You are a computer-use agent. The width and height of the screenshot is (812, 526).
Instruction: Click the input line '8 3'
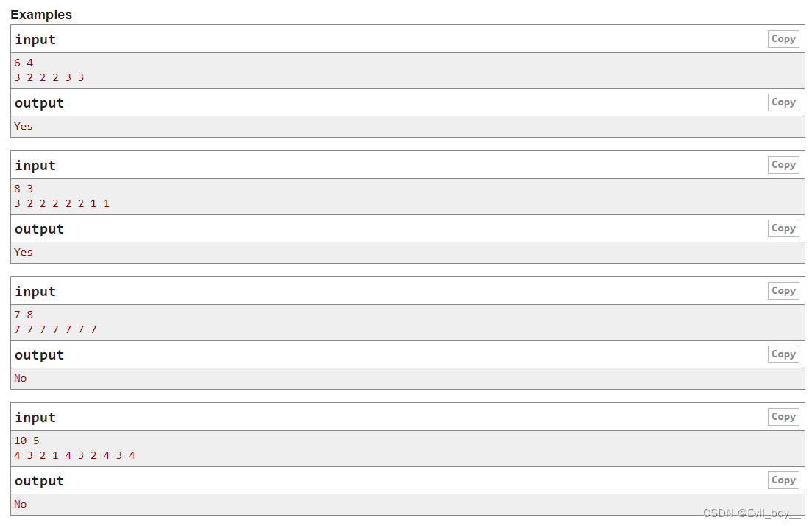[x=22, y=189]
